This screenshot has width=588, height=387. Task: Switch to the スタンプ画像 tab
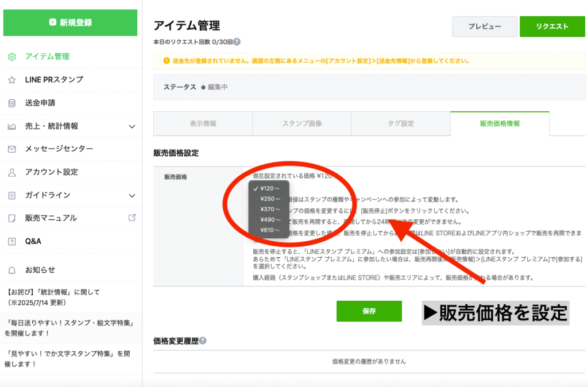click(302, 124)
